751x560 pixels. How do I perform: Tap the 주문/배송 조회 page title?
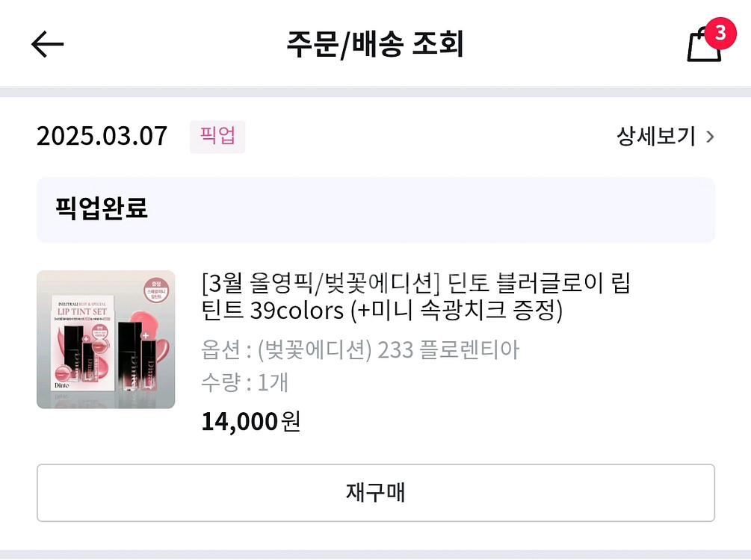click(375, 45)
